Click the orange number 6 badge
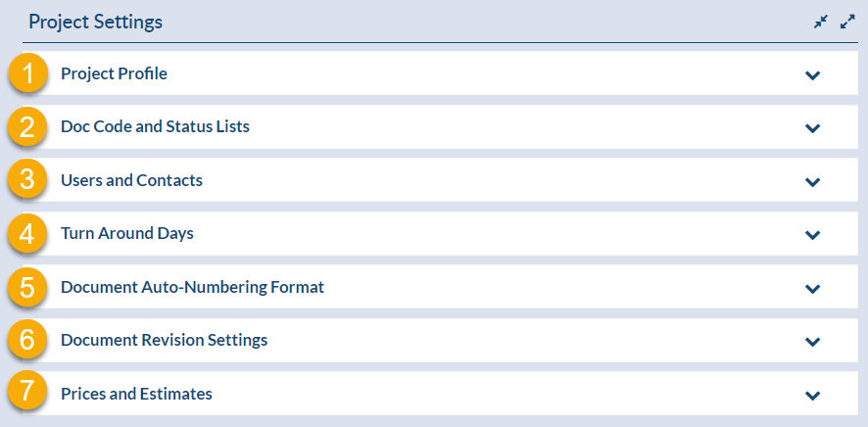This screenshot has width=868, height=427. pos(27,340)
